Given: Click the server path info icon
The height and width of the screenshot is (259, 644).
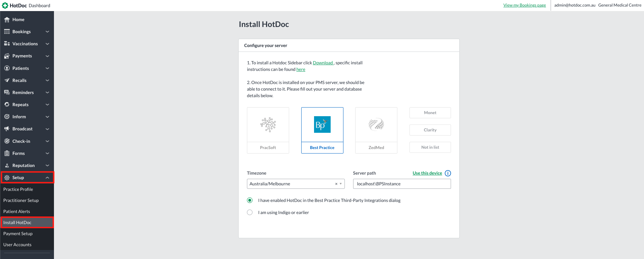Looking at the screenshot, I should coord(448,173).
